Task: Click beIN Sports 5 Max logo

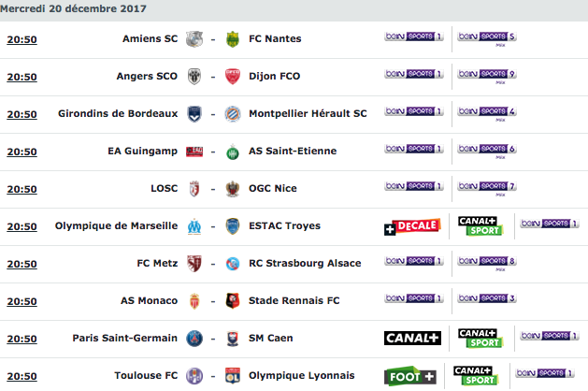Action: [x=487, y=38]
